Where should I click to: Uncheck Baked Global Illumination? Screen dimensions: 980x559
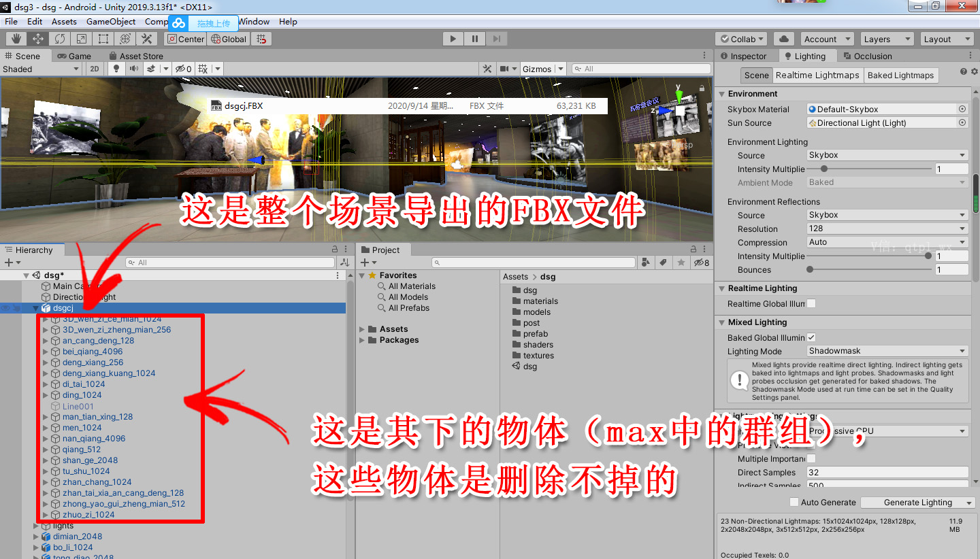click(812, 337)
